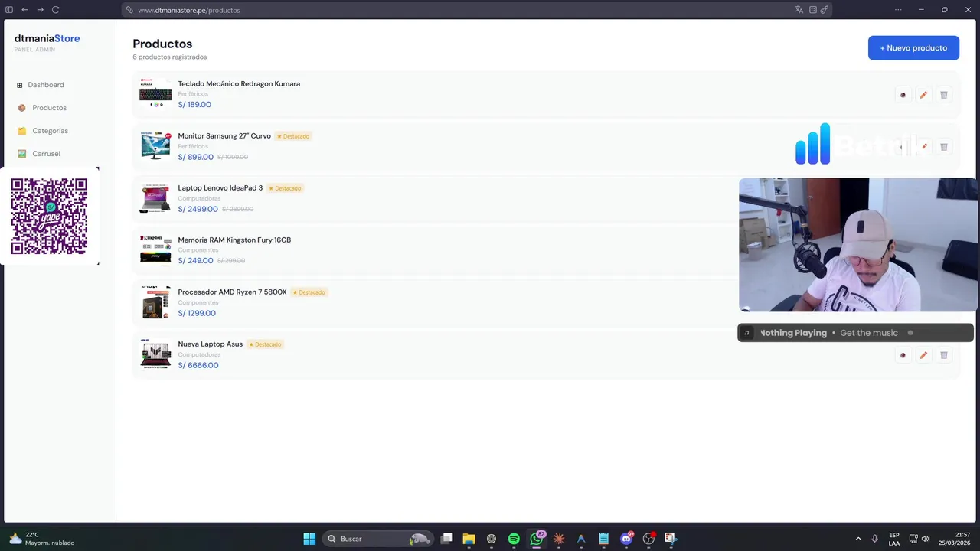Open the Redragon Kumara keyboard thumbnail

pos(155,93)
